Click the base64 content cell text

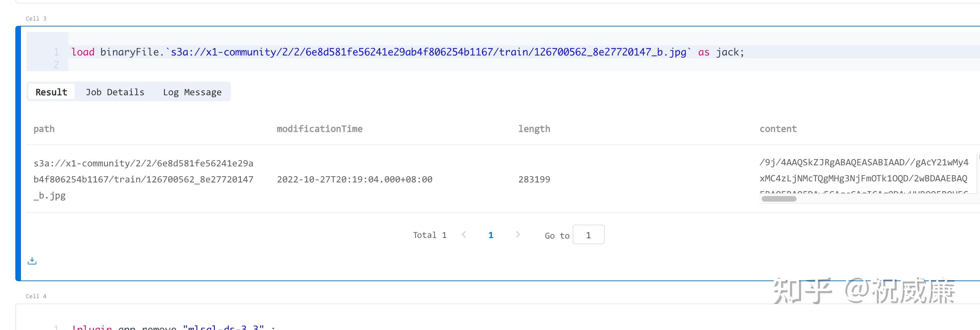point(864,171)
